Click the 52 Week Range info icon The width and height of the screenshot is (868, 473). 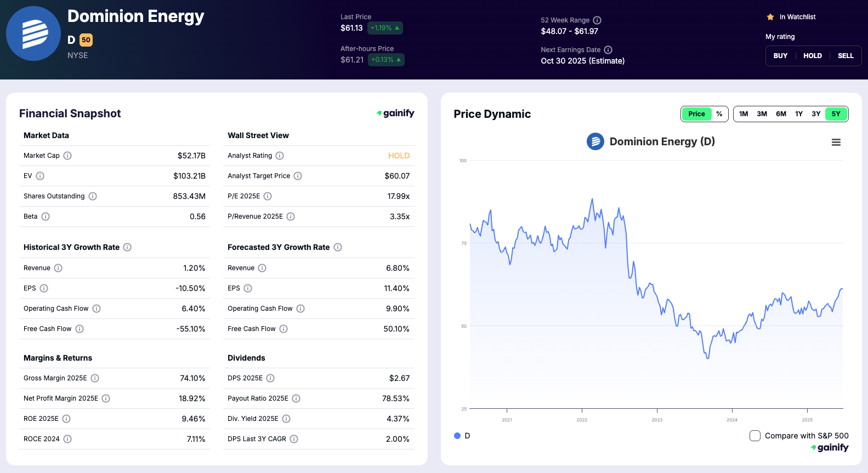click(597, 20)
